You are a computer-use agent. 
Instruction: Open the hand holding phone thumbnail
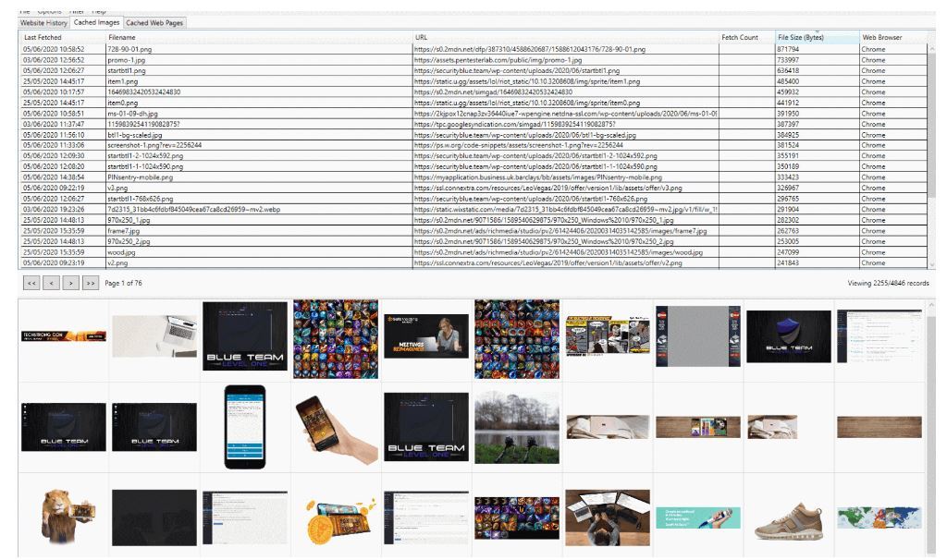point(336,430)
